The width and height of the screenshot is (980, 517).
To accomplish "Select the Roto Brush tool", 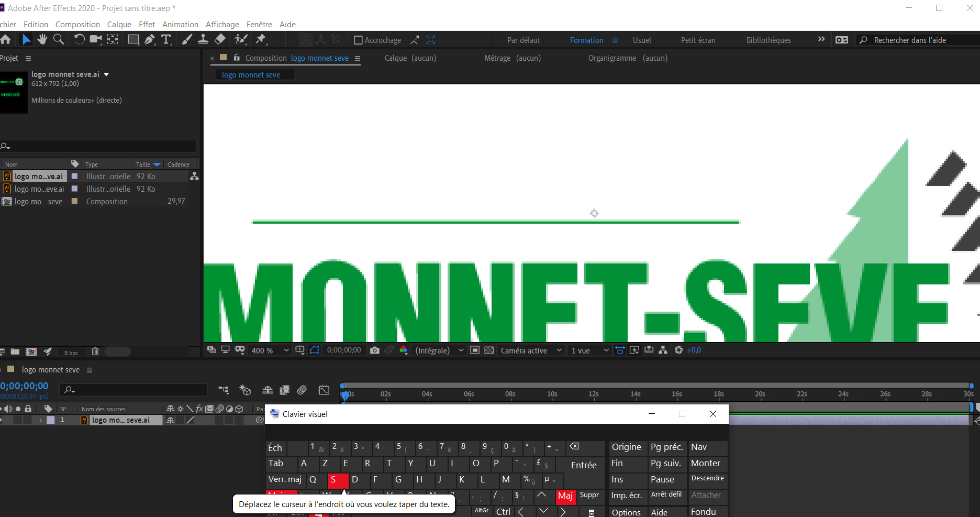I will [241, 39].
